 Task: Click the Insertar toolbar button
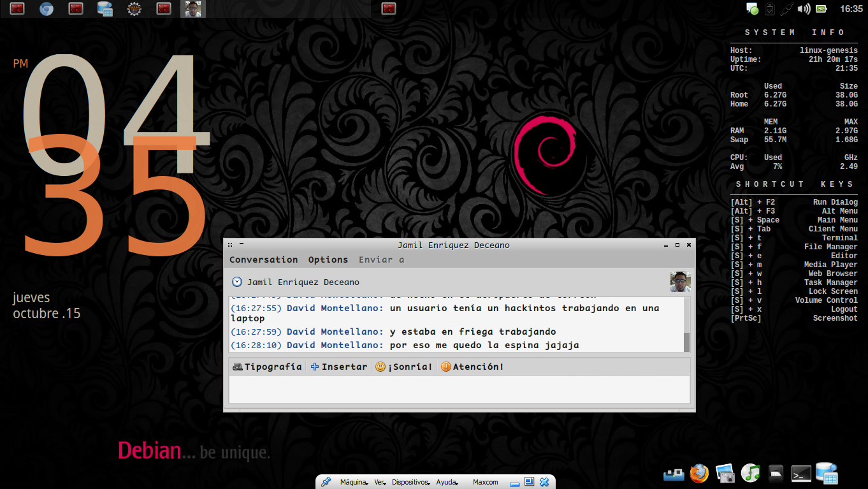[x=339, y=367]
